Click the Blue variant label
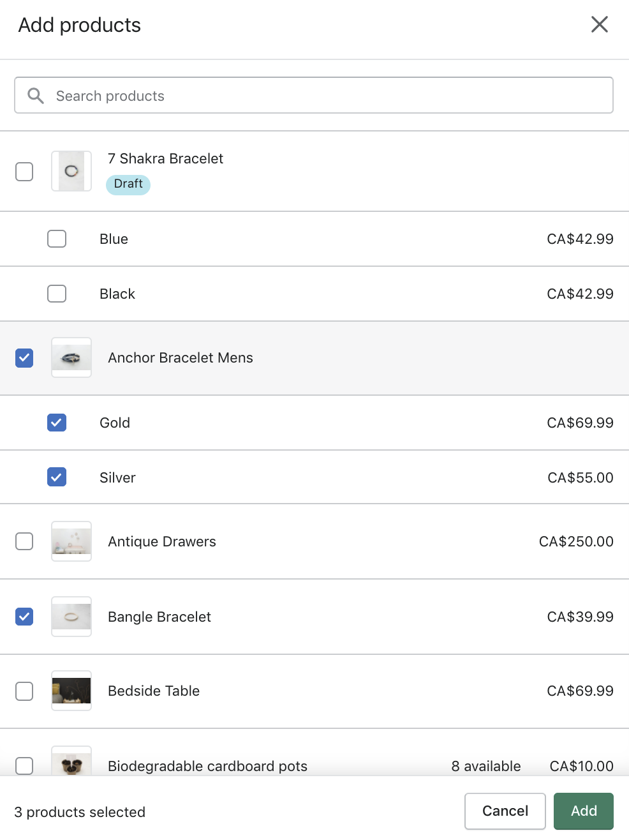The width and height of the screenshot is (629, 840). [x=114, y=239]
